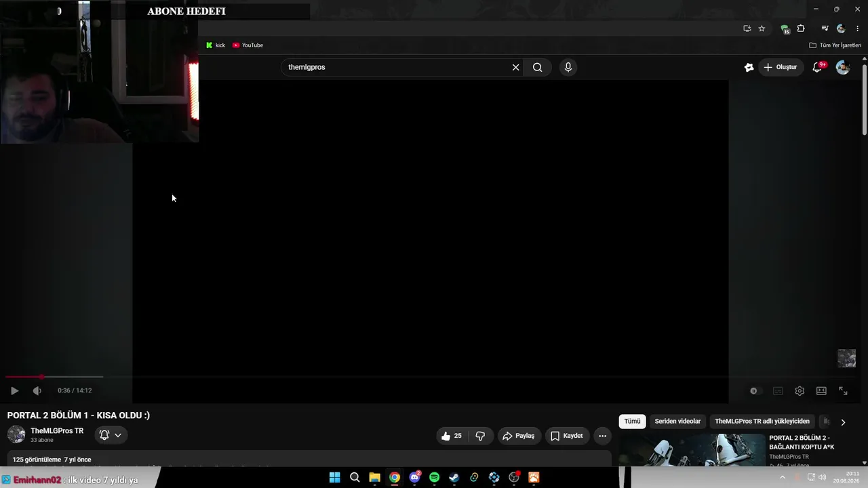This screenshot has width=868, height=488.
Task: Start voice search with the microphone
Action: click(x=568, y=67)
